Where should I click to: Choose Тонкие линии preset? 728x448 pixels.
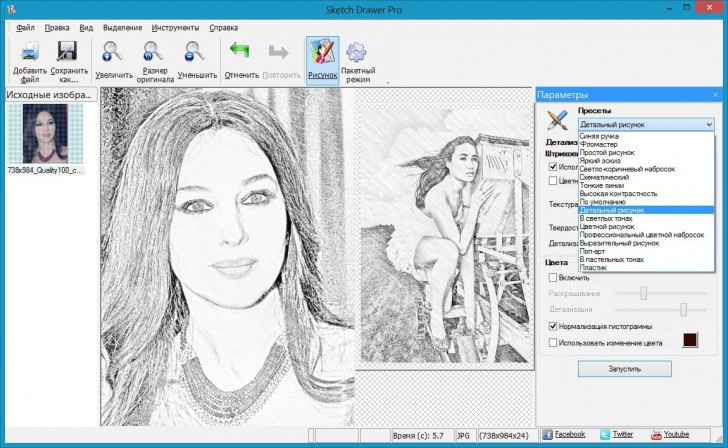point(646,186)
